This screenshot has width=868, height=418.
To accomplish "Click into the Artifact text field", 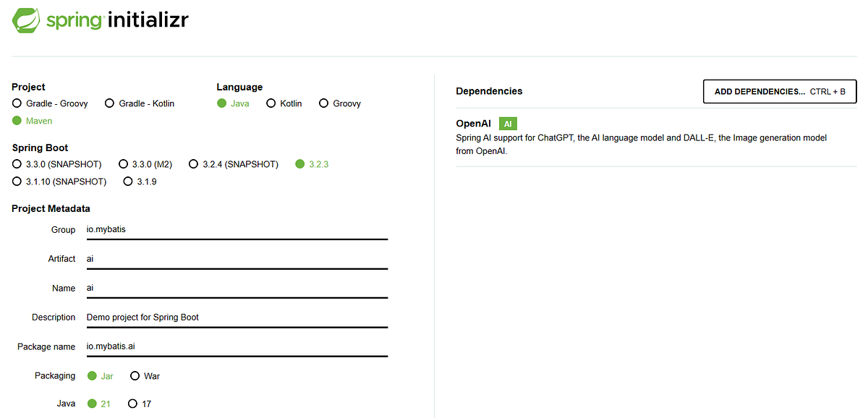I will point(237,259).
